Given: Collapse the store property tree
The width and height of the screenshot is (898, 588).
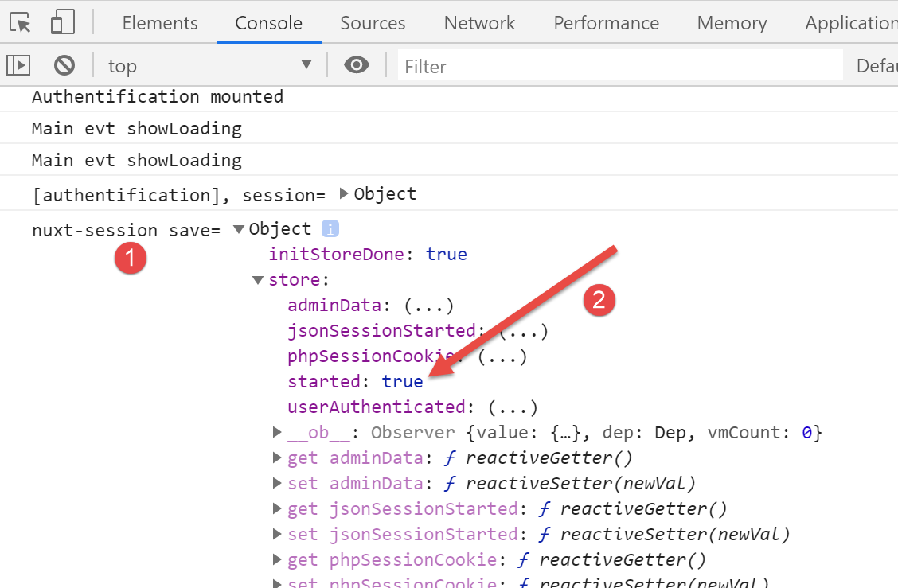Looking at the screenshot, I should pos(258,280).
